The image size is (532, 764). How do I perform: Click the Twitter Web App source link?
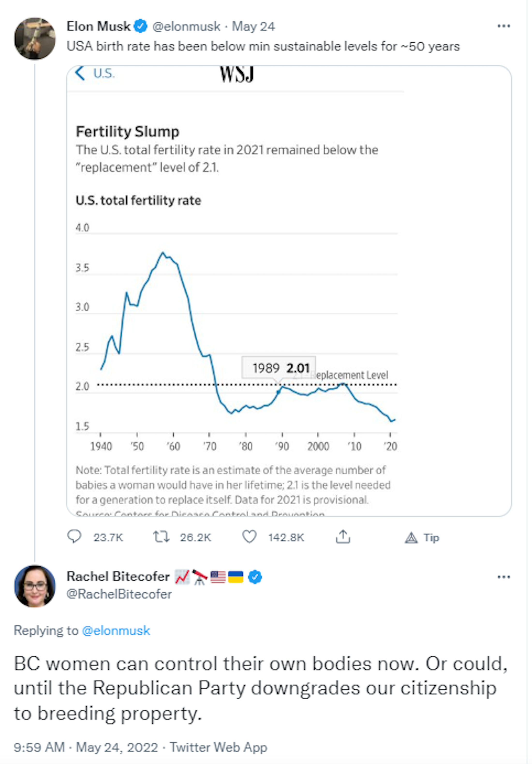tap(218, 747)
